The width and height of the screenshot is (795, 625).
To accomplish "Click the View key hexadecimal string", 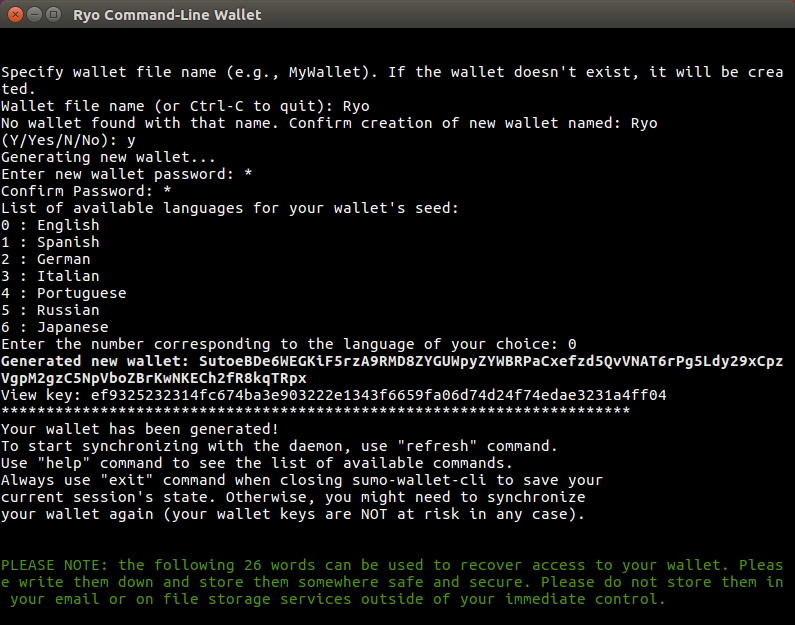I will 378,395.
